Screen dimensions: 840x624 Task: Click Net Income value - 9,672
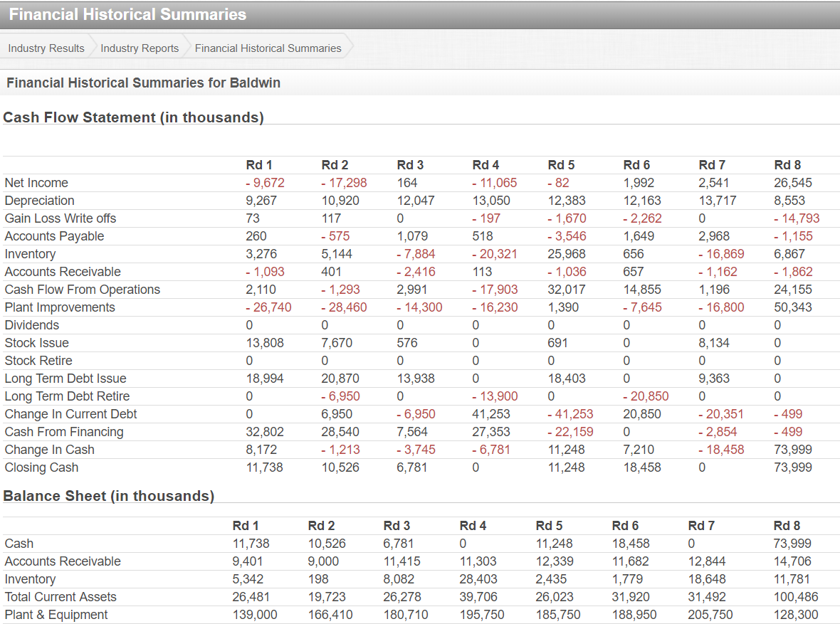[266, 183]
